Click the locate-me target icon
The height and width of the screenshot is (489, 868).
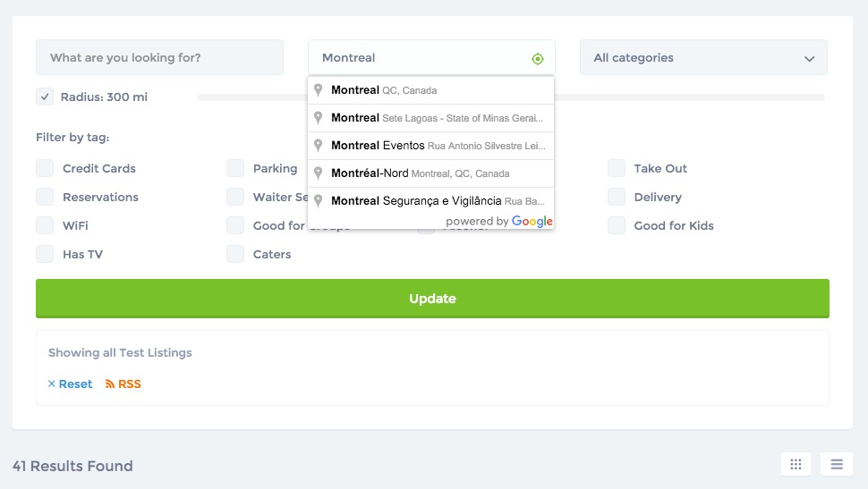537,58
